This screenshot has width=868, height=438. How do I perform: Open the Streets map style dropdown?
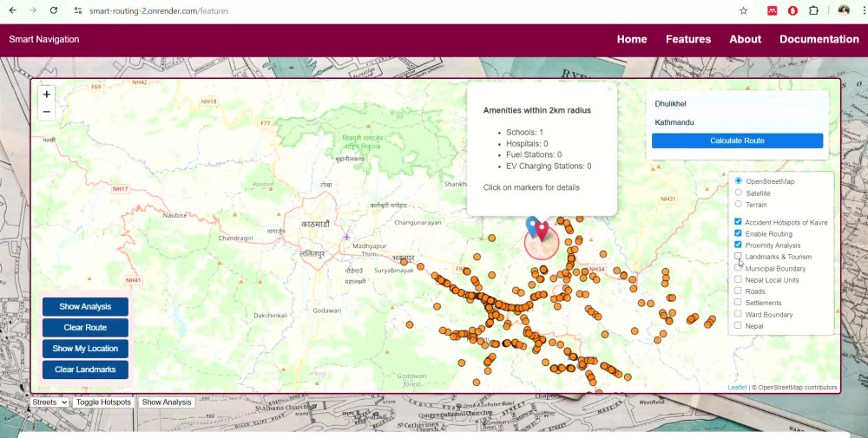(49, 402)
